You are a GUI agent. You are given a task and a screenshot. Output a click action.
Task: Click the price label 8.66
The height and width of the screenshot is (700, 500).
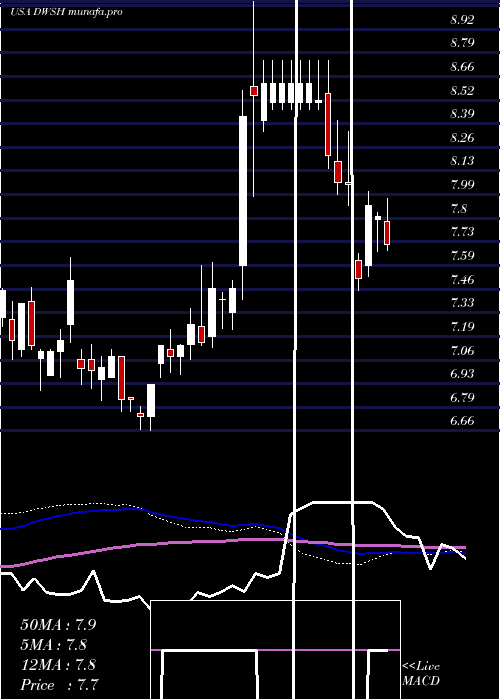(462, 67)
